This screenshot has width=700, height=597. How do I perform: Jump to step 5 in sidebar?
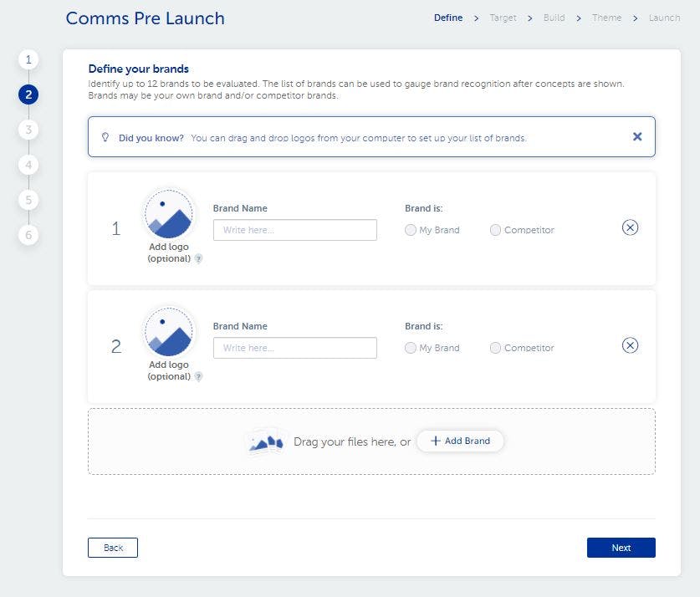pyautogui.click(x=28, y=200)
